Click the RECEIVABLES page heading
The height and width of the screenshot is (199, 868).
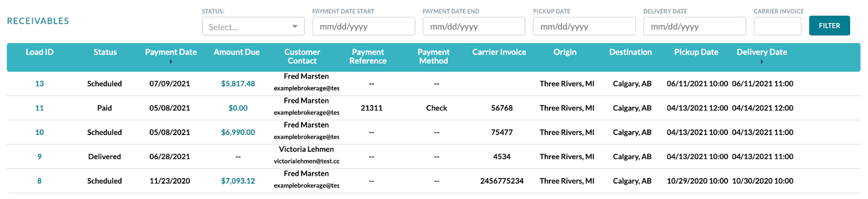pyautogui.click(x=38, y=21)
